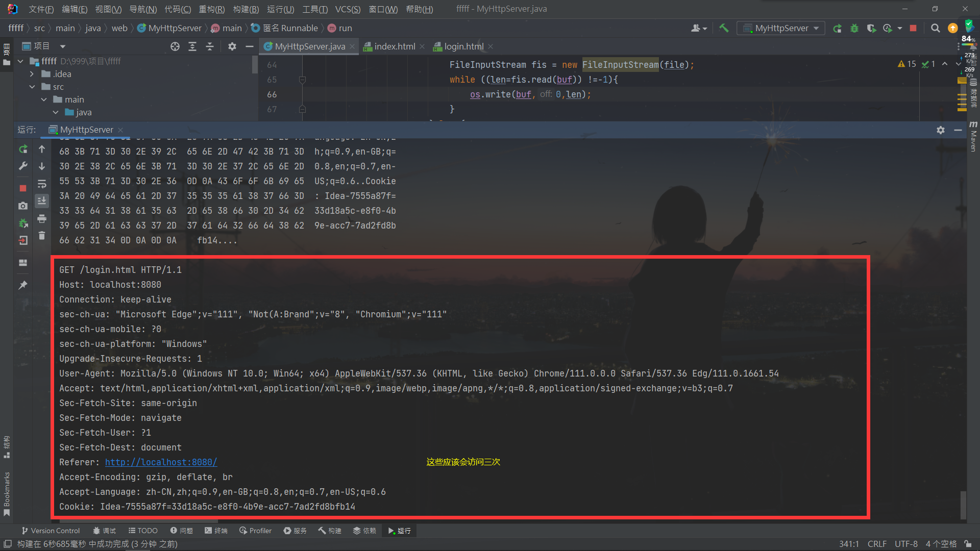Screen dimensions: 980x551
Task: Click the trash Clear All console icon
Action: [42, 235]
